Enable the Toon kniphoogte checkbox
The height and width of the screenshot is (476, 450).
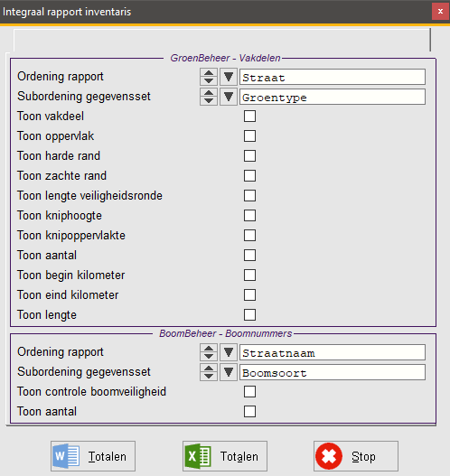(249, 216)
